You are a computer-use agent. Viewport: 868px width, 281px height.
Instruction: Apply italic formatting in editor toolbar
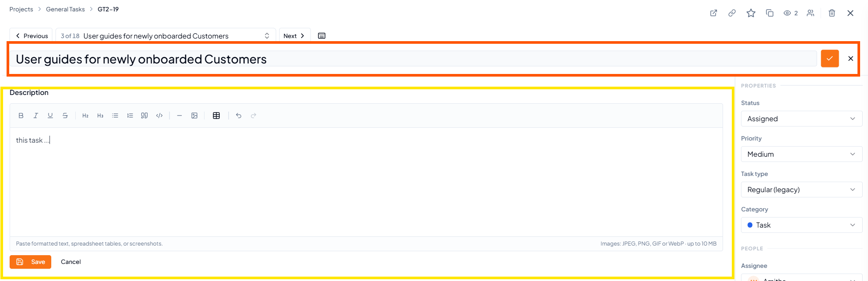36,116
